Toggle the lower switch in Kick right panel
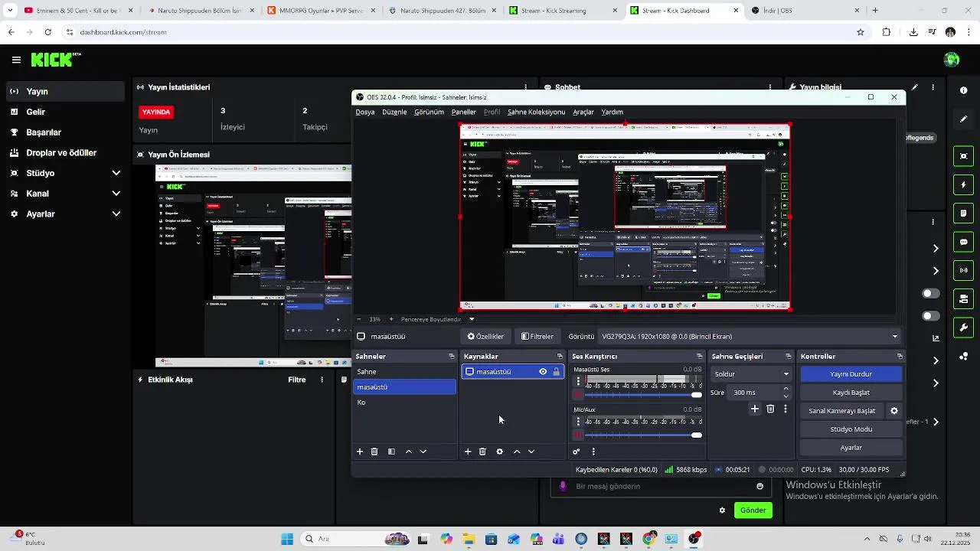980x551 pixels. [x=931, y=316]
